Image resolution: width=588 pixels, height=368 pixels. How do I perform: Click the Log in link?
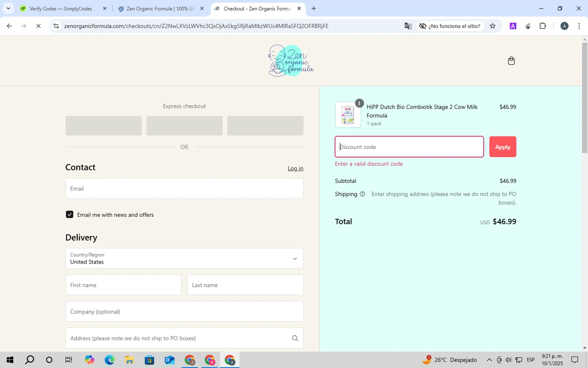click(x=295, y=168)
